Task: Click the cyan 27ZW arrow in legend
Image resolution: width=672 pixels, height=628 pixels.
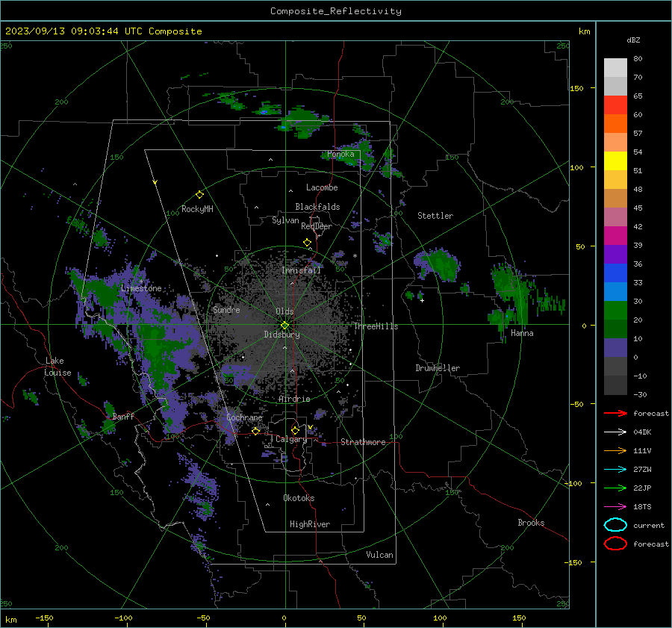Action: [615, 470]
